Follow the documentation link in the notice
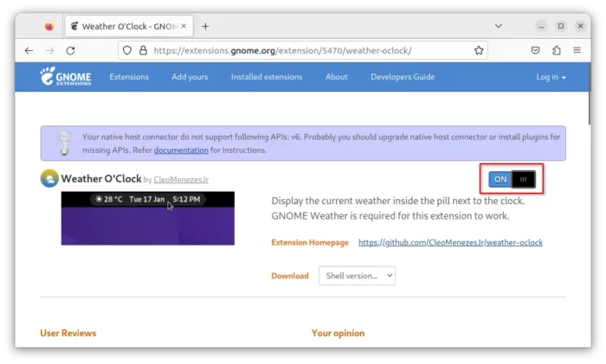 [x=181, y=150]
